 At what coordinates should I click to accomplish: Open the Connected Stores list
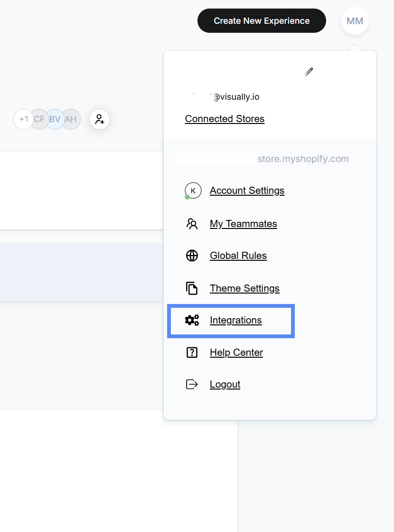point(225,119)
